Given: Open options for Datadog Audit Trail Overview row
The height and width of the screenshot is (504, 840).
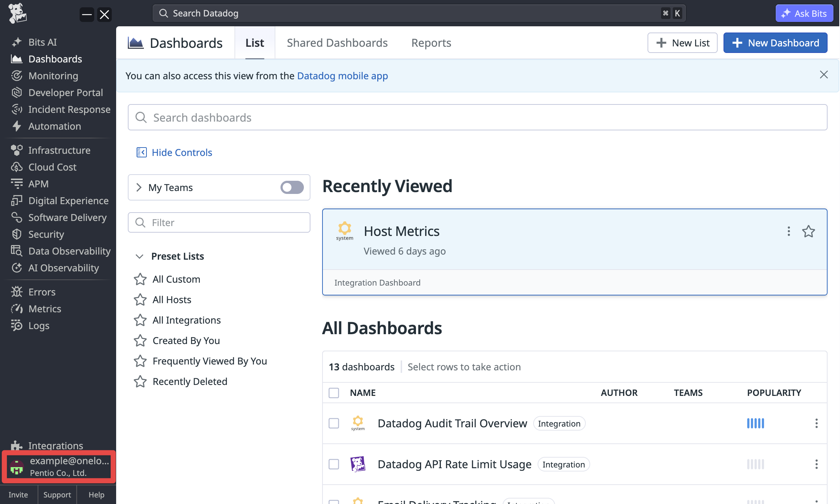Looking at the screenshot, I should click(x=816, y=423).
